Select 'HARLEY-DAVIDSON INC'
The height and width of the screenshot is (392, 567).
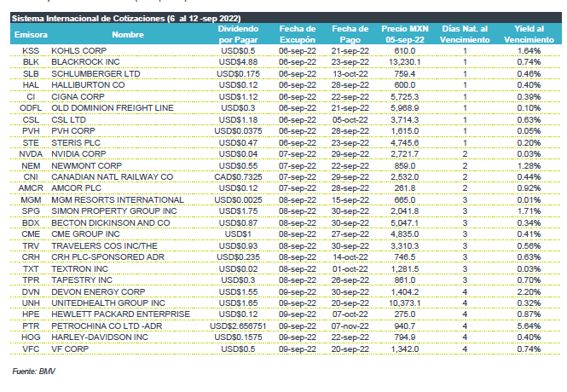[100, 337]
